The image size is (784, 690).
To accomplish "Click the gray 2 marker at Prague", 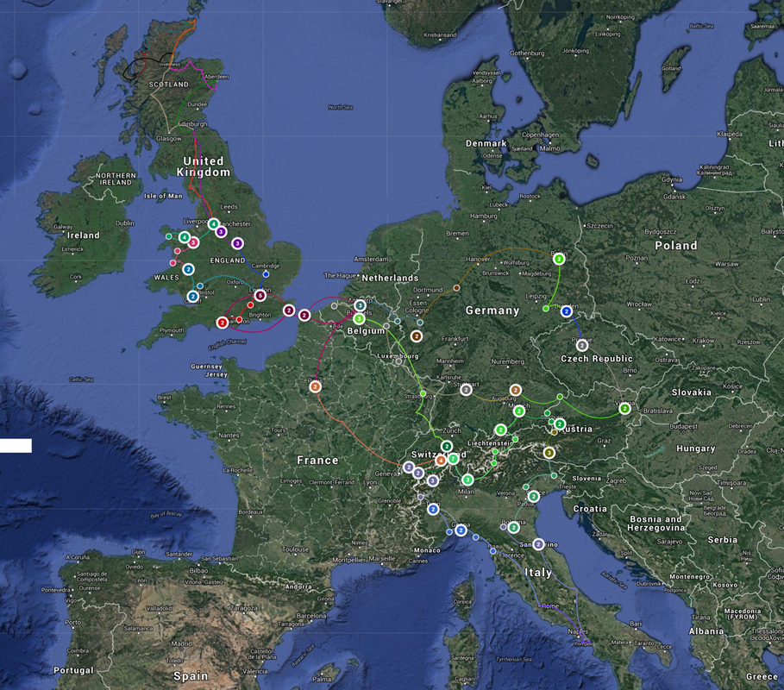I will click(x=581, y=345).
